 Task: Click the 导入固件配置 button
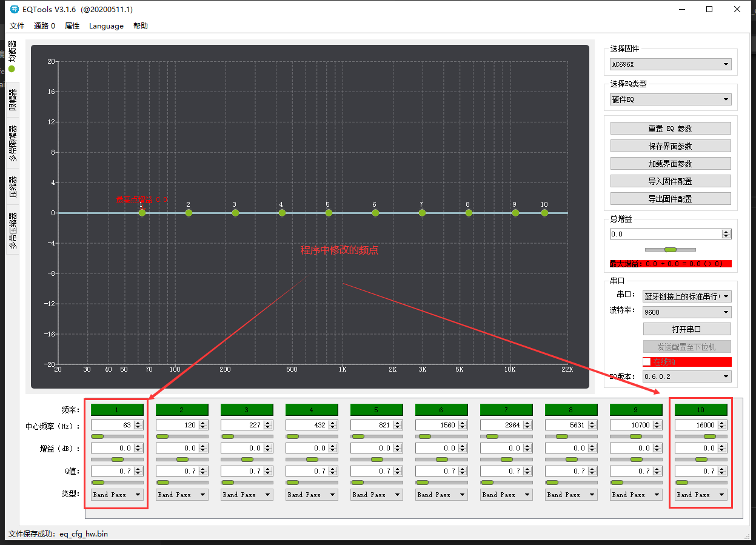point(671,181)
